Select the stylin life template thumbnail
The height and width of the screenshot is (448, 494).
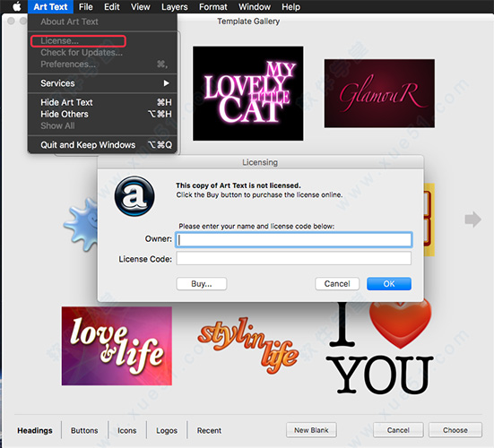(x=248, y=346)
